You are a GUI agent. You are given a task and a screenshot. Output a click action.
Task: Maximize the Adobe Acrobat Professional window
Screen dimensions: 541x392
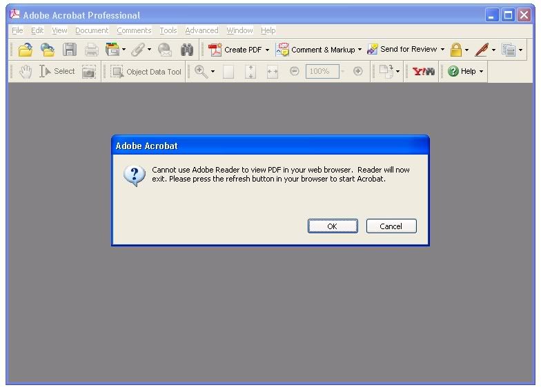tap(508, 15)
